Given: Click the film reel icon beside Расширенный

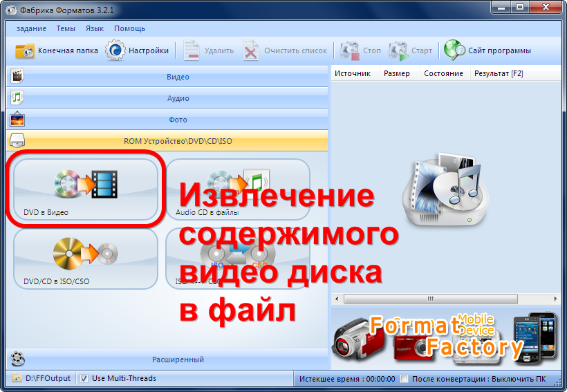Looking at the screenshot, I should [18, 359].
